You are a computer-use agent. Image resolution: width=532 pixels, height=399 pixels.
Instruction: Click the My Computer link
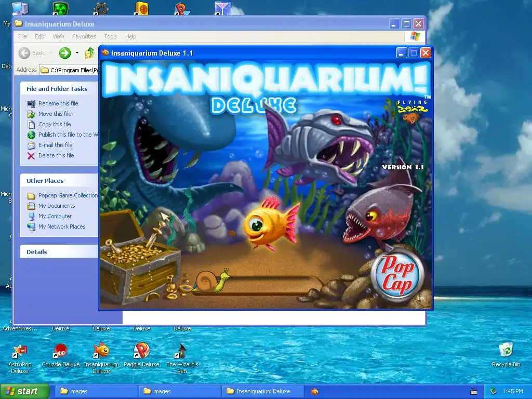tap(55, 216)
